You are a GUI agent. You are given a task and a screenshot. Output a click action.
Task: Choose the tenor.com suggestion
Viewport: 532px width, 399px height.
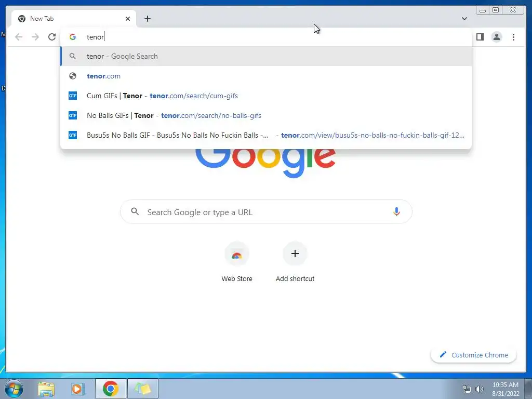click(x=266, y=76)
